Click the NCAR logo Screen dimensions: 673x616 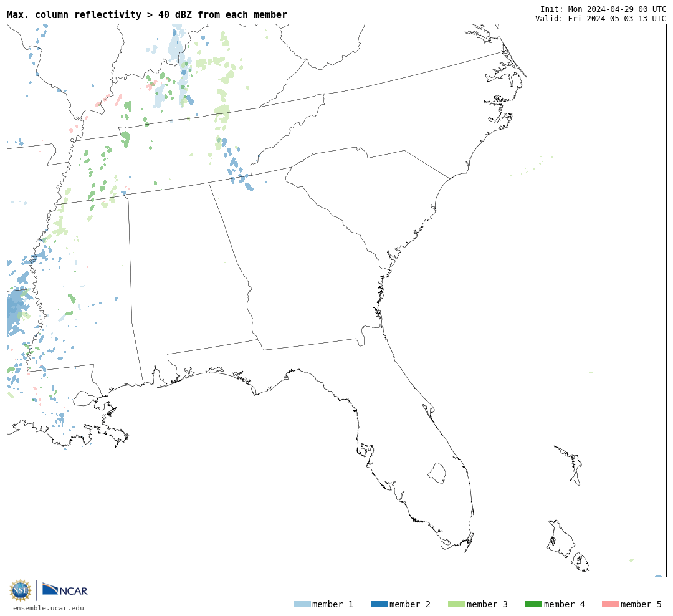click(65, 589)
